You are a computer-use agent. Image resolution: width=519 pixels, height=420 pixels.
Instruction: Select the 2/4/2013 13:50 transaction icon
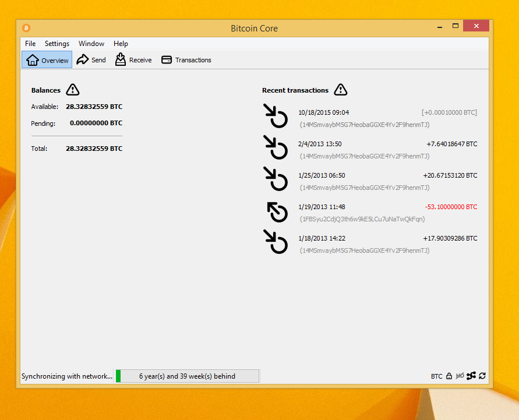click(x=276, y=147)
